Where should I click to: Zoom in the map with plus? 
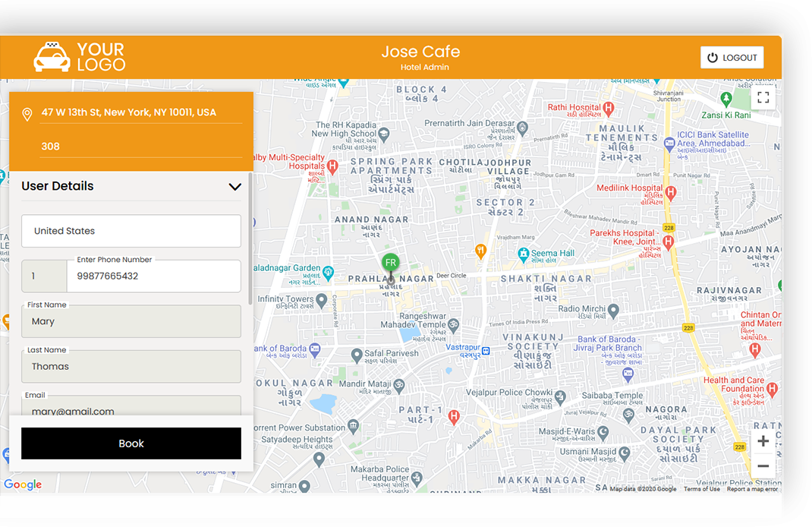point(763,441)
